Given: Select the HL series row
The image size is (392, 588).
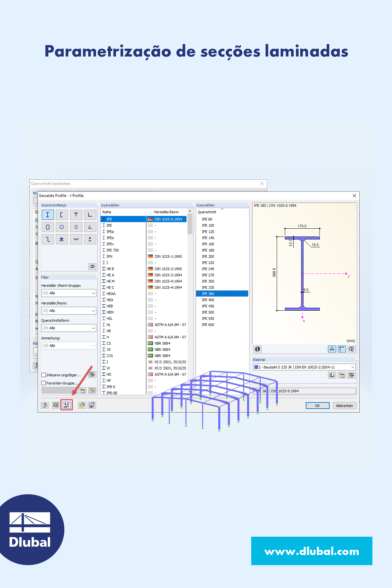Looking at the screenshot, I should pyautogui.click(x=144, y=325).
